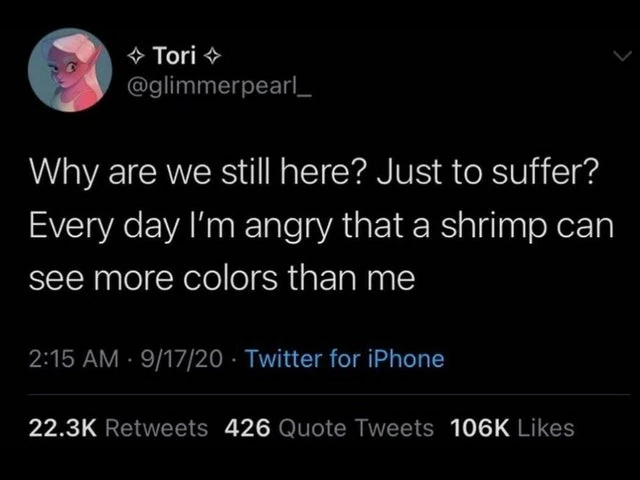This screenshot has height=480, width=640.
Task: Open the Twitter for iPhone source link
Action: tap(344, 359)
